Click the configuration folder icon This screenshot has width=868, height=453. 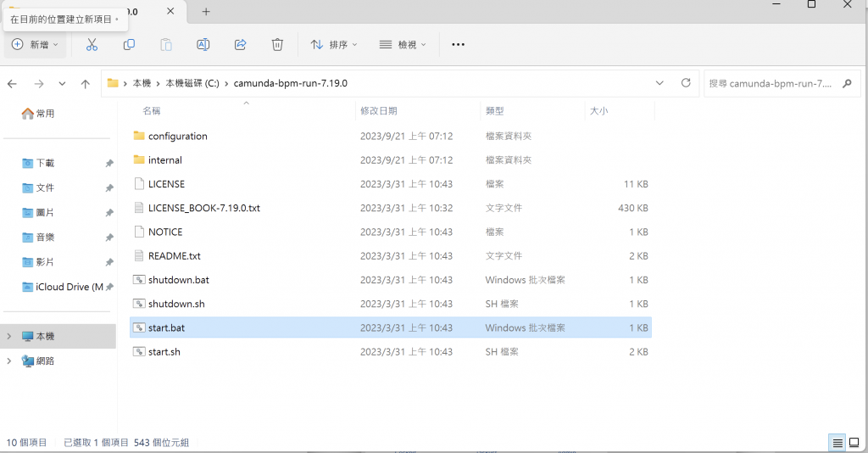[x=139, y=136]
